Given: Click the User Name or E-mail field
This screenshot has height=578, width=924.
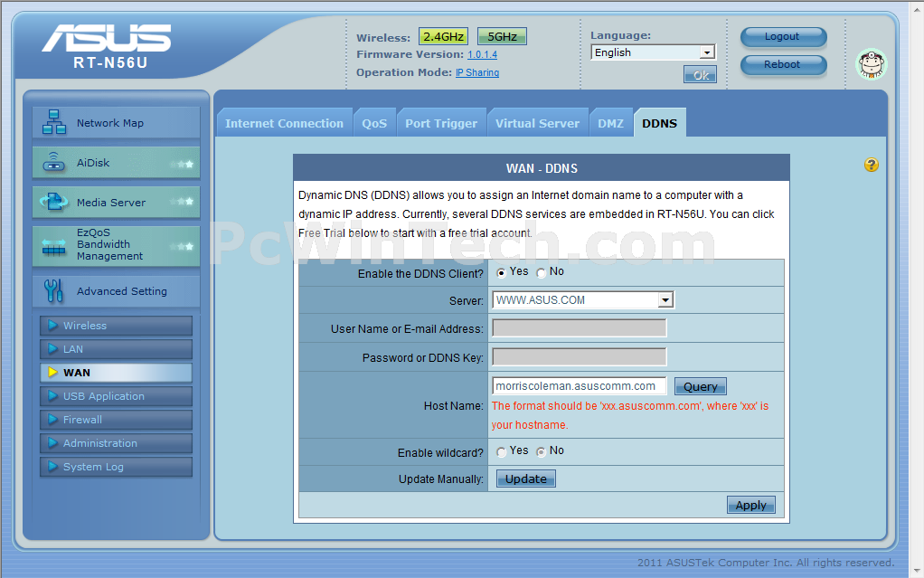Looking at the screenshot, I should click(x=580, y=328).
